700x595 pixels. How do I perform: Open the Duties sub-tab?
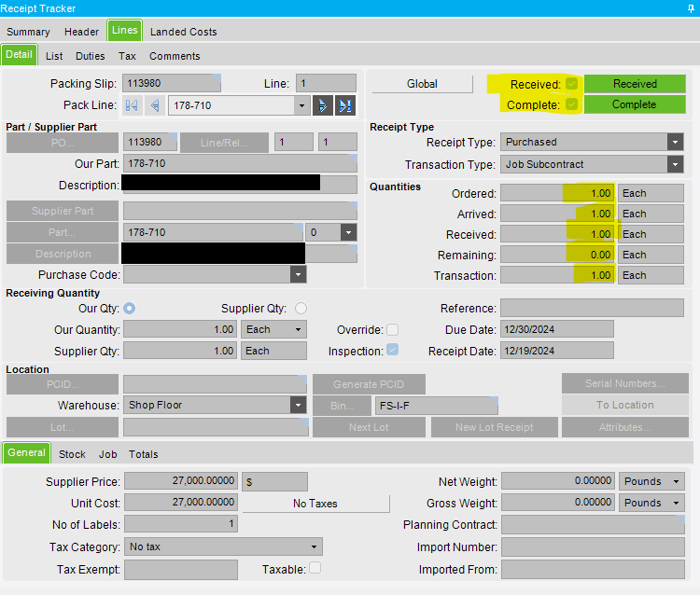tap(91, 56)
